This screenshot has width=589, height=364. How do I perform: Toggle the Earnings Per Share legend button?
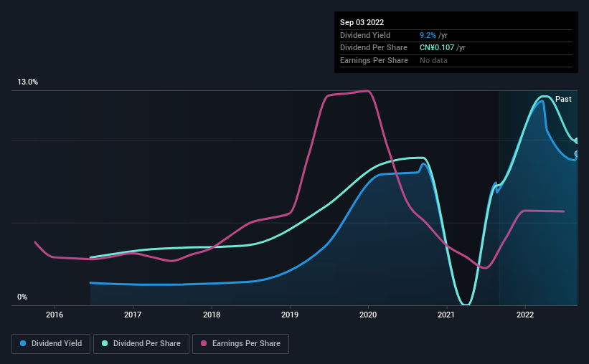point(240,344)
